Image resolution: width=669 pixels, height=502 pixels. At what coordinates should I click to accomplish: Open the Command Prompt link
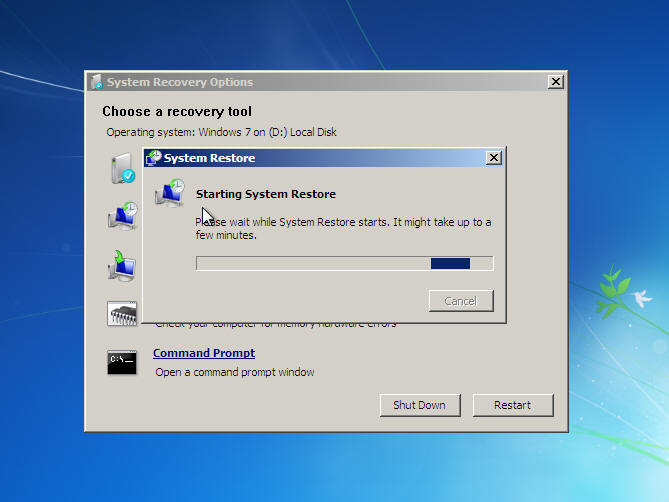[x=203, y=353]
